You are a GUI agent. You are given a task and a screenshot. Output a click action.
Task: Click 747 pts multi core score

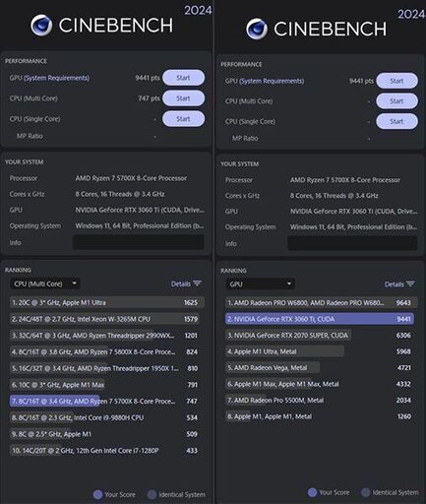149,98
